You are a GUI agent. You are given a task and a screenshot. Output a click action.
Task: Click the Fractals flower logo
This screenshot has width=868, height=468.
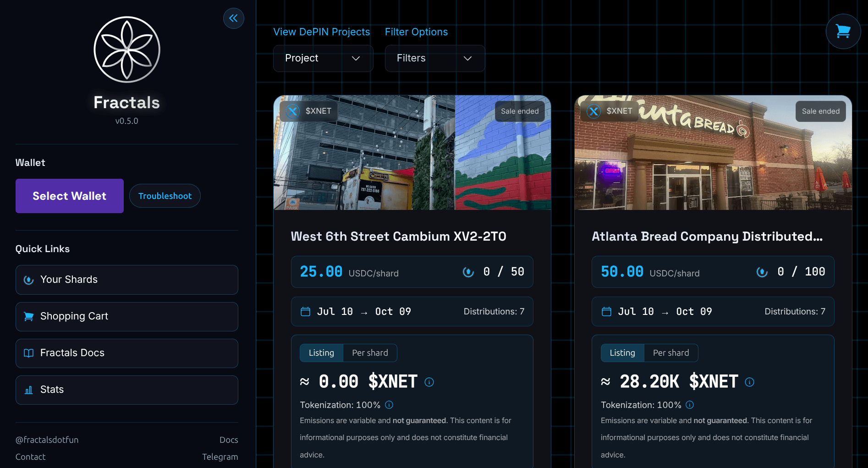coord(127,50)
